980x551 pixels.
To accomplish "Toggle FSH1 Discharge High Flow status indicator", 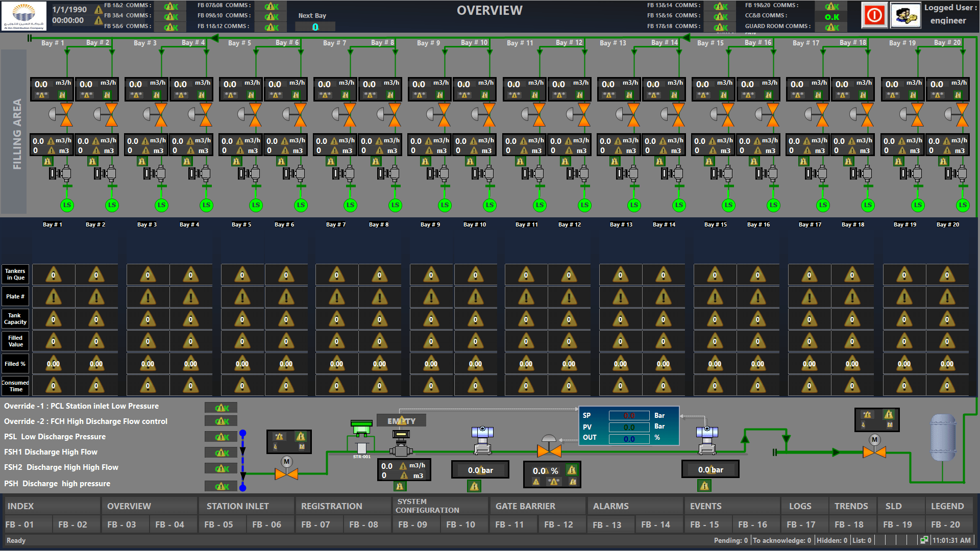I will (x=221, y=453).
